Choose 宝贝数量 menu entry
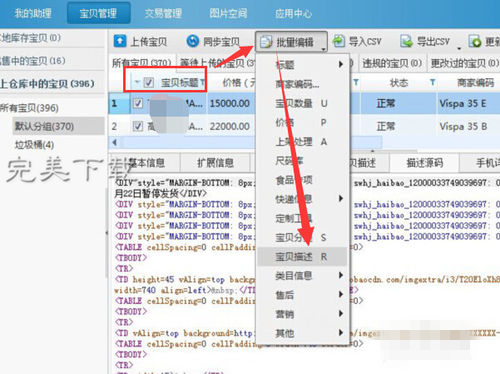Image resolution: width=500 pixels, height=374 pixels. point(302,103)
